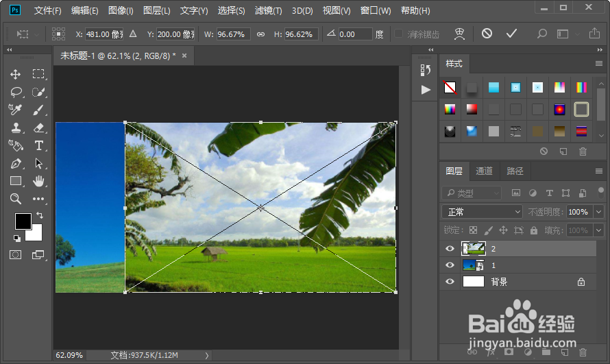Screen dimensions: 610x364
Task: Open the layer filter 类型 dropdown
Action: pos(472,193)
